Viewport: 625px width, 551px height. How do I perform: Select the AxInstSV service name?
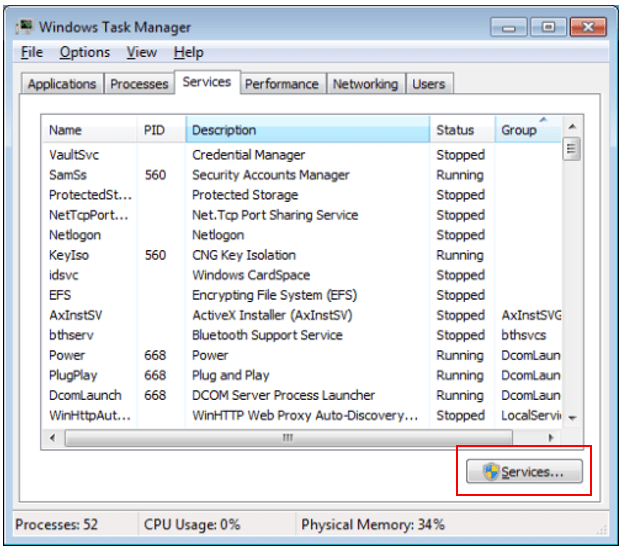pyautogui.click(x=76, y=315)
